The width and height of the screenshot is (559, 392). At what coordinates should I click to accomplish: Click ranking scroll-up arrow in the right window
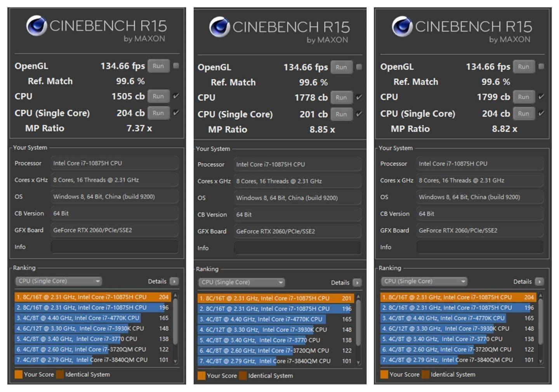point(541,296)
